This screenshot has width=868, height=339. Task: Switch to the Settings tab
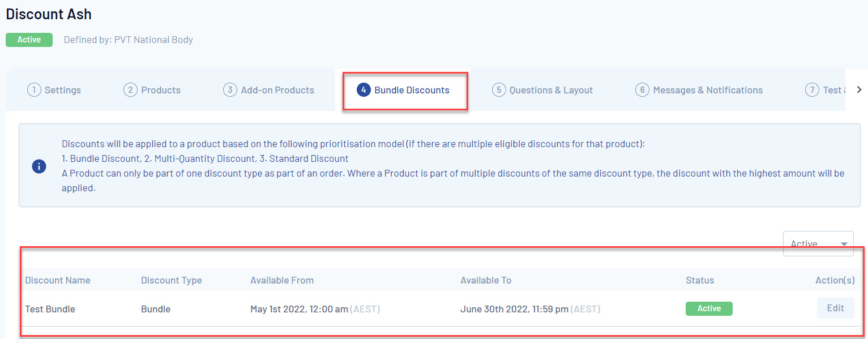(62, 90)
